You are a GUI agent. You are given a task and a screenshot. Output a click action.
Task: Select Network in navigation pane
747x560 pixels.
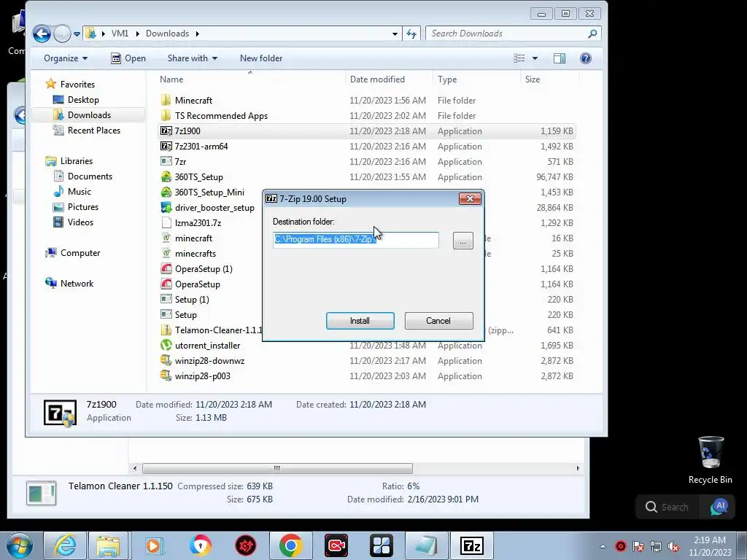tap(76, 284)
